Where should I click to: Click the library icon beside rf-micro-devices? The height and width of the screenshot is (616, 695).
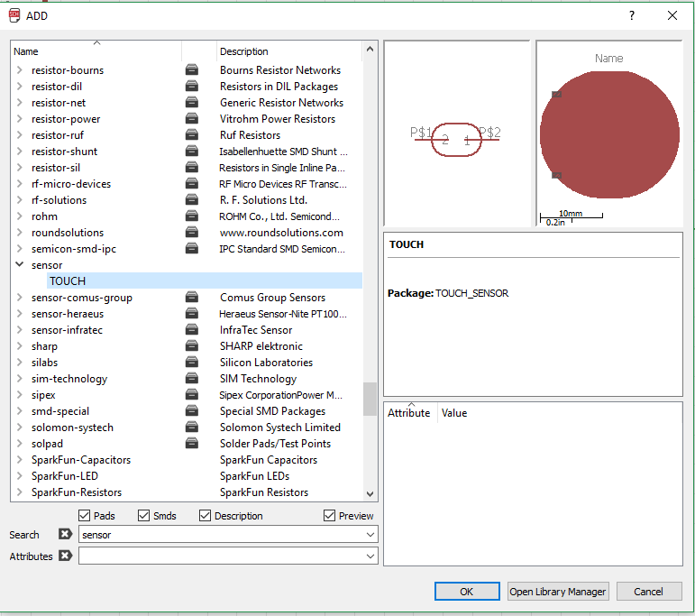pyautogui.click(x=191, y=184)
